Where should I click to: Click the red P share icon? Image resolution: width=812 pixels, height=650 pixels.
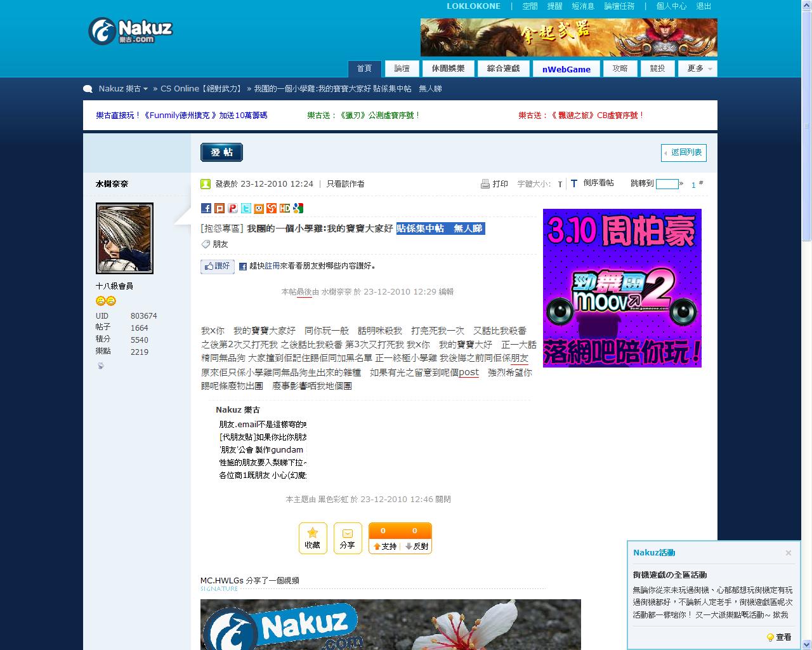coord(233,208)
